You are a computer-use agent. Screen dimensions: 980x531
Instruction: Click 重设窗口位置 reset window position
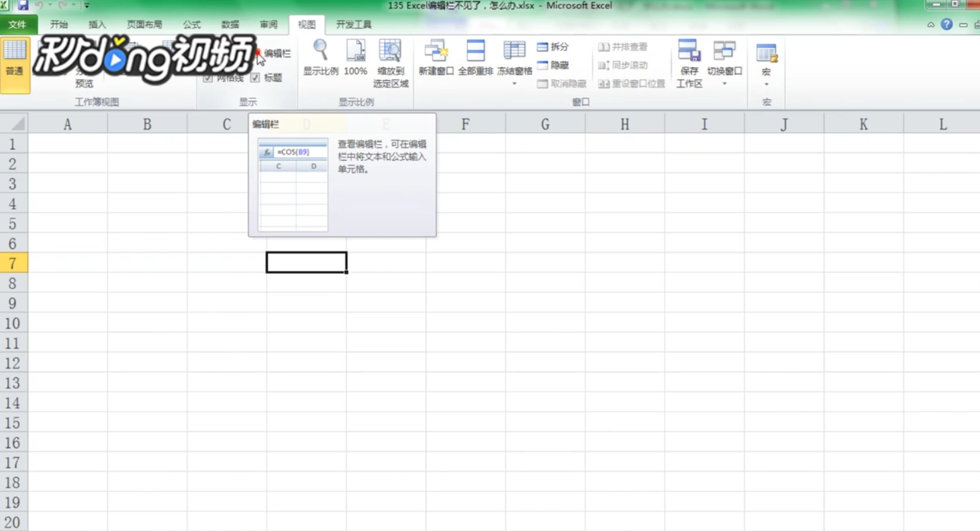tap(631, 83)
